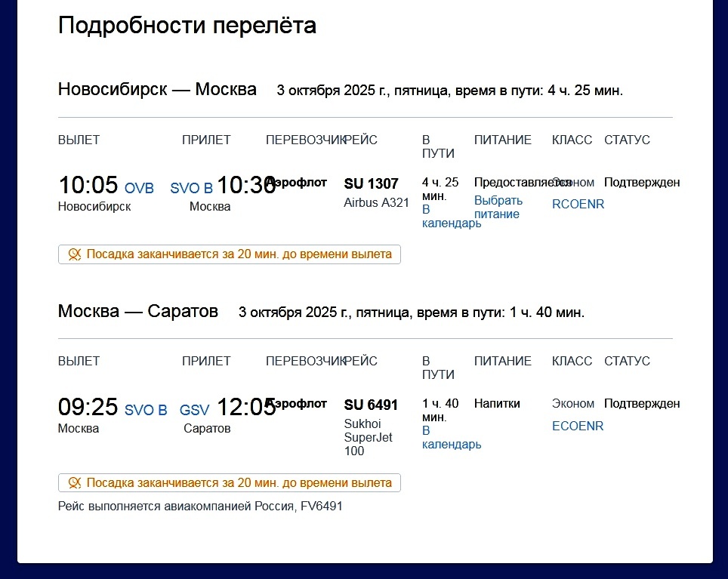Click heading 'Москва — Саратов'
The image size is (728, 579).
138,311
